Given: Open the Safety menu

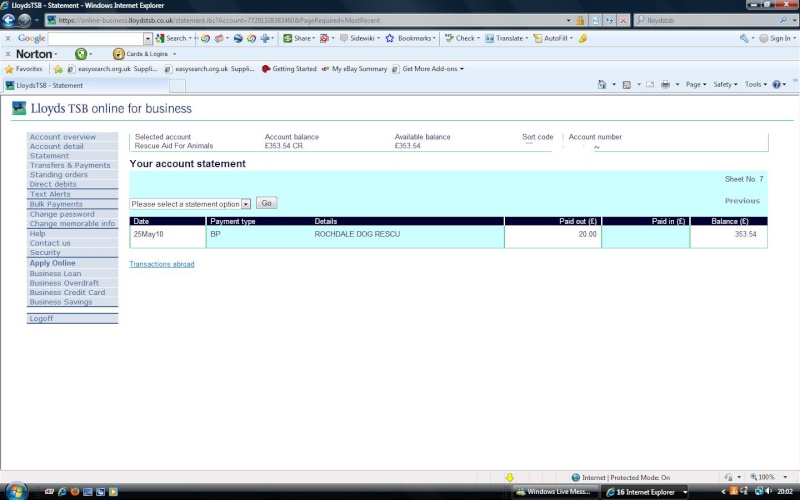Looking at the screenshot, I should 725,85.
